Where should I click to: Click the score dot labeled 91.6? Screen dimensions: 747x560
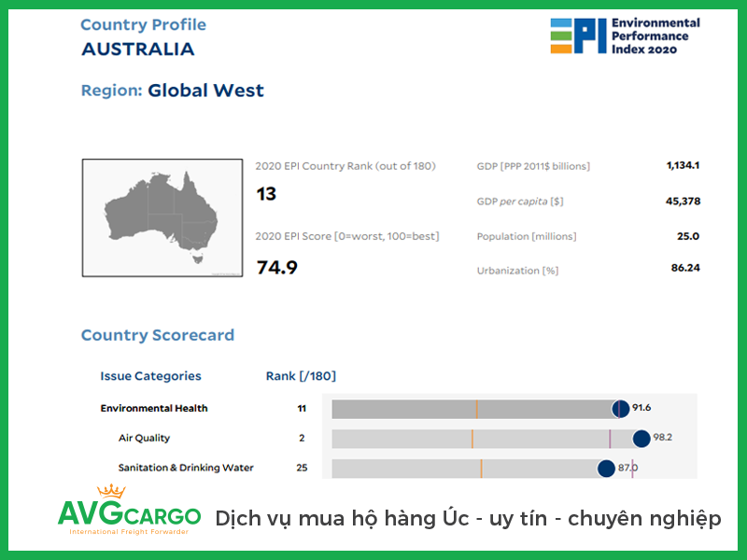point(619,408)
